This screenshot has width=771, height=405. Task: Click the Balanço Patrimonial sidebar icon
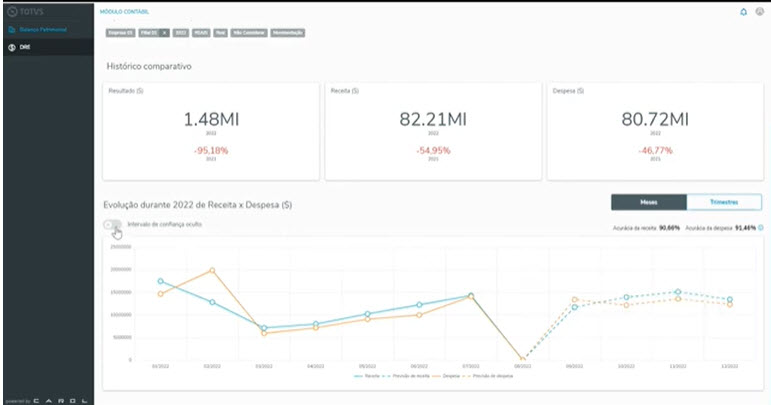click(11, 30)
